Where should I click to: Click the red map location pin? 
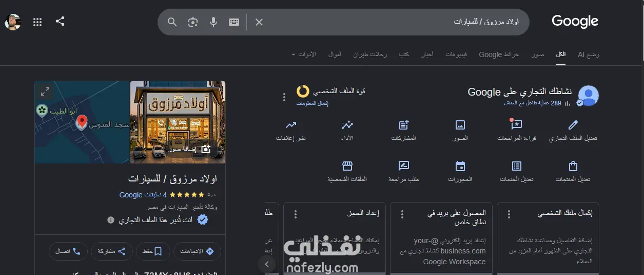tap(81, 122)
